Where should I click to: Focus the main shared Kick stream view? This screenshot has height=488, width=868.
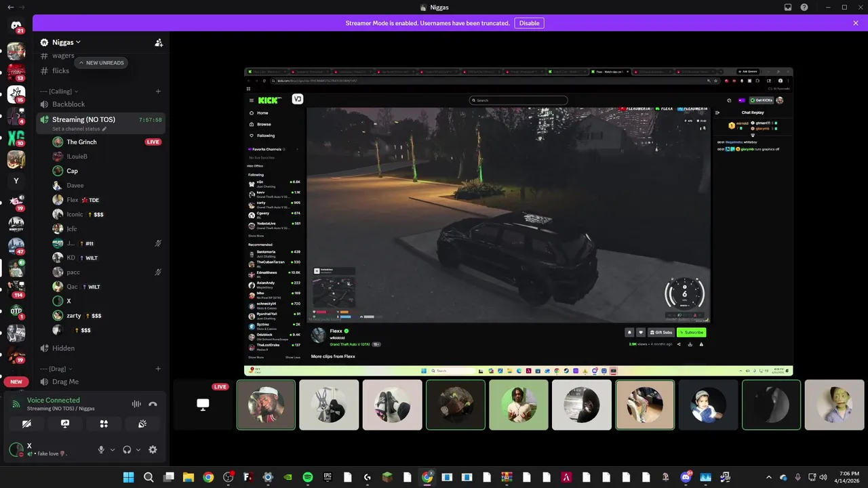pyautogui.click(x=518, y=222)
